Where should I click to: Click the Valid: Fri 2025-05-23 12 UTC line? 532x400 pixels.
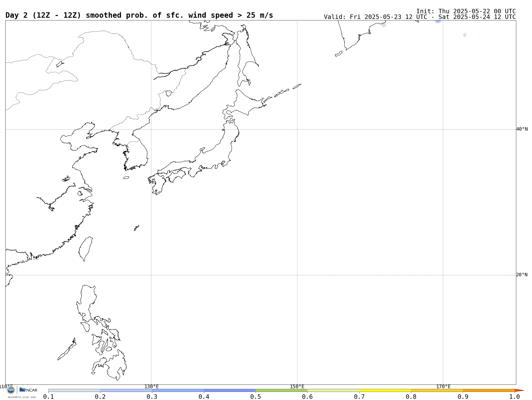tap(420, 17)
